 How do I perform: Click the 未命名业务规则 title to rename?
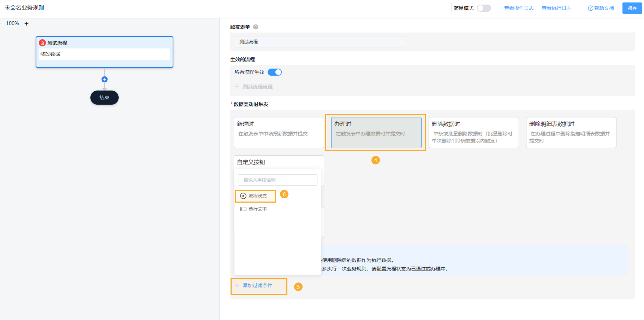tap(24, 8)
